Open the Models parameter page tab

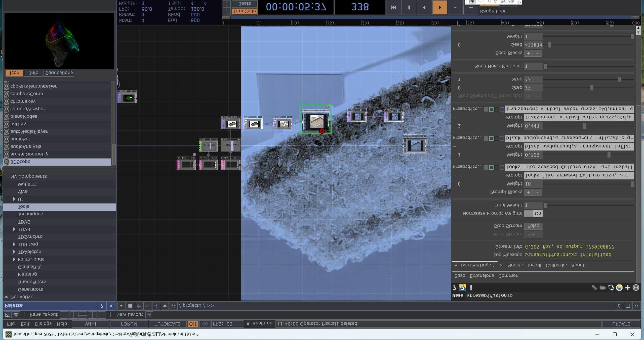click(x=515, y=265)
